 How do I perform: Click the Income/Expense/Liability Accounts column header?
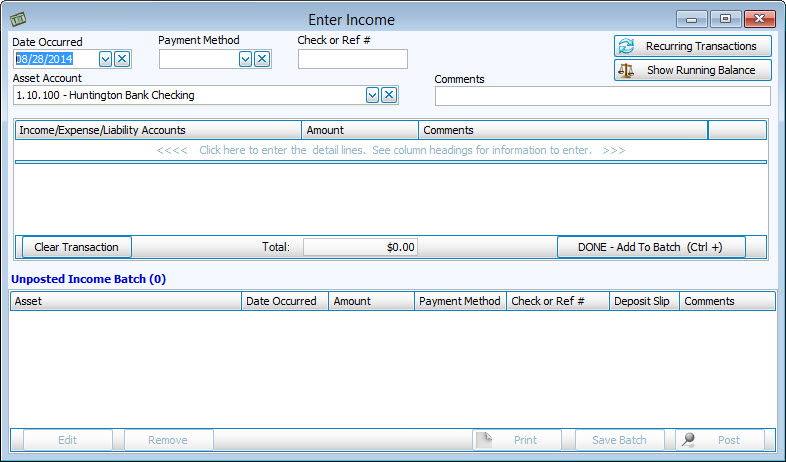click(x=158, y=130)
